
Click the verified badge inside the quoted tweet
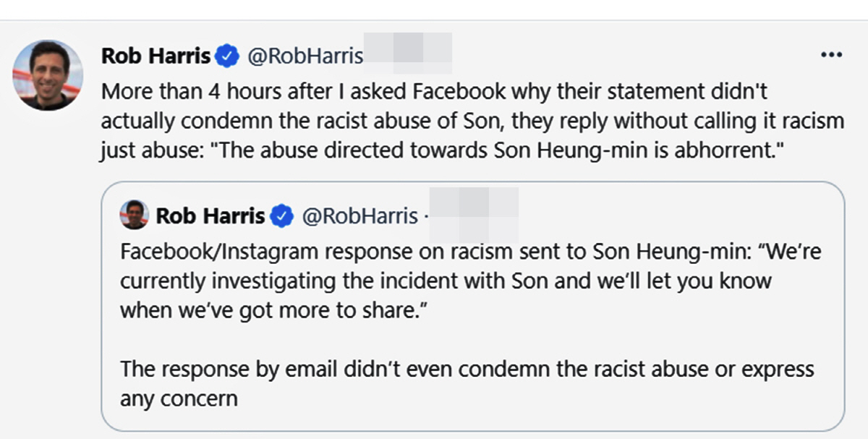(282, 216)
